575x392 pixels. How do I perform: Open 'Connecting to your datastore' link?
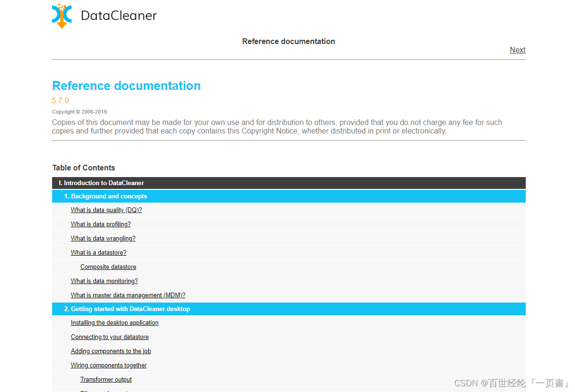coord(110,337)
